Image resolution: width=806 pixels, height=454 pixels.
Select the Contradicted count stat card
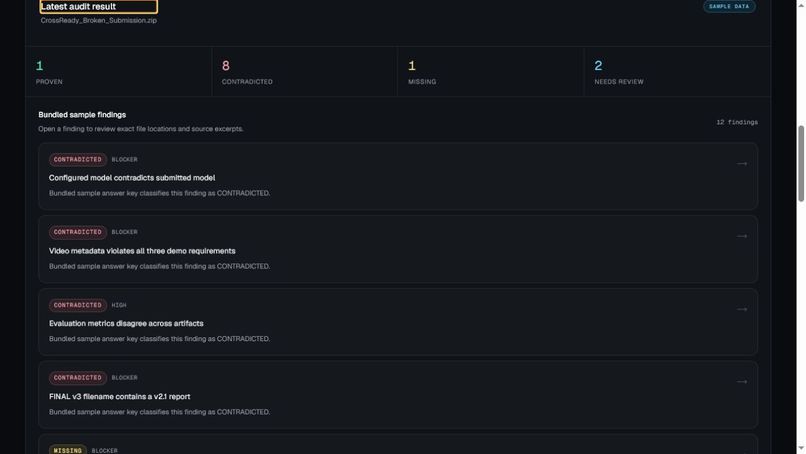[x=304, y=72]
